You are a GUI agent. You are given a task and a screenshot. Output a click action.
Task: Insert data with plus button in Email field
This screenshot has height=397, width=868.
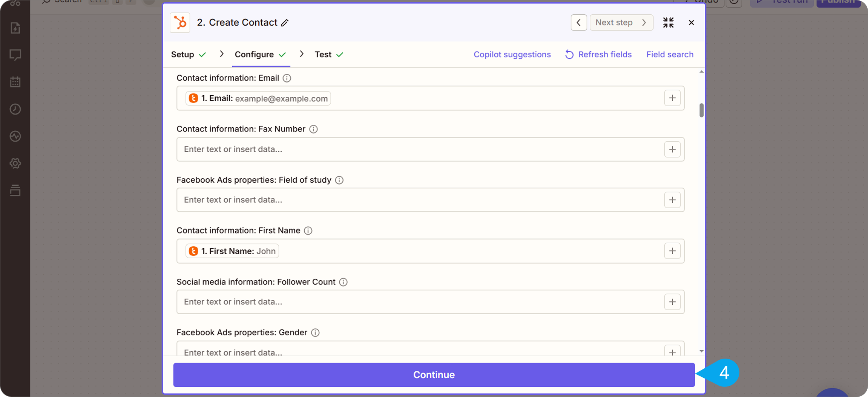(x=672, y=98)
